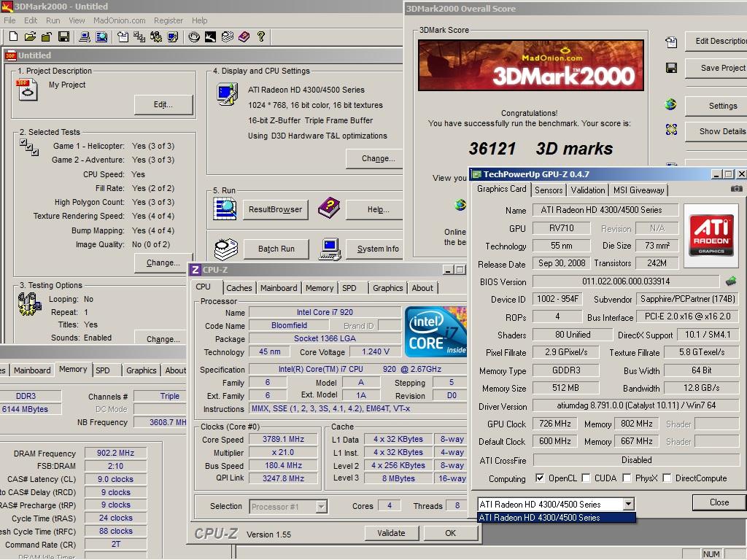Click the black demo toolbar icon
The width and height of the screenshot is (747, 560).
coord(210,36)
